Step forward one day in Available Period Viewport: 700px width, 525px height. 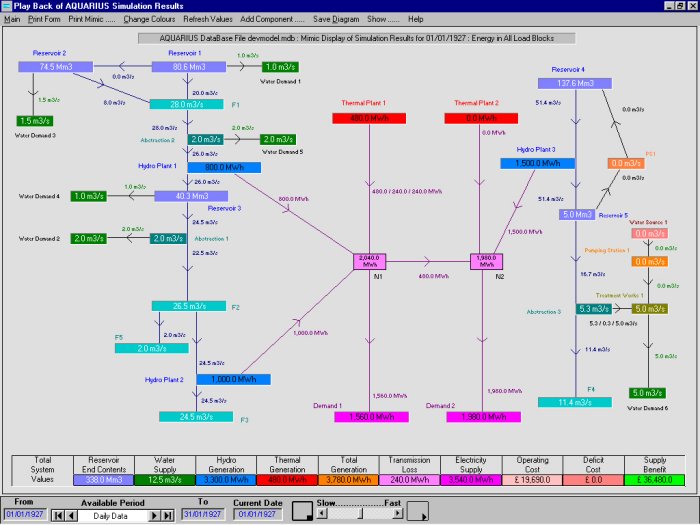(155, 515)
